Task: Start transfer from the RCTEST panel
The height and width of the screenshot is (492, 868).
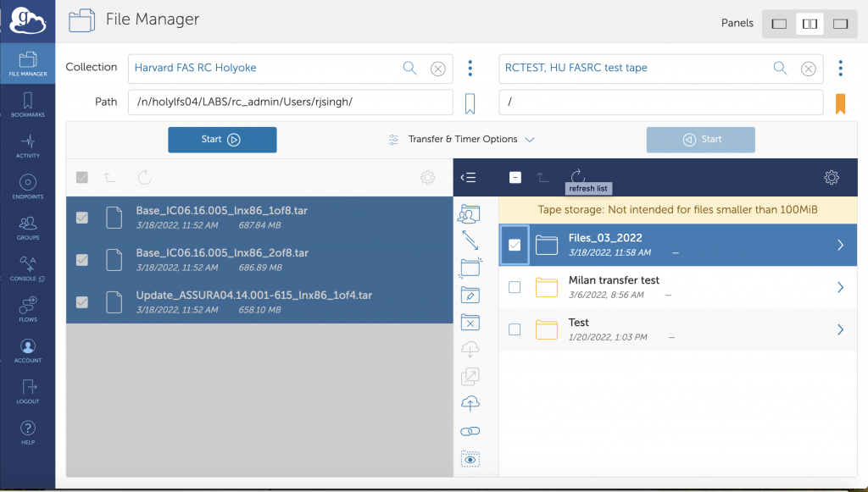Action: click(x=700, y=140)
